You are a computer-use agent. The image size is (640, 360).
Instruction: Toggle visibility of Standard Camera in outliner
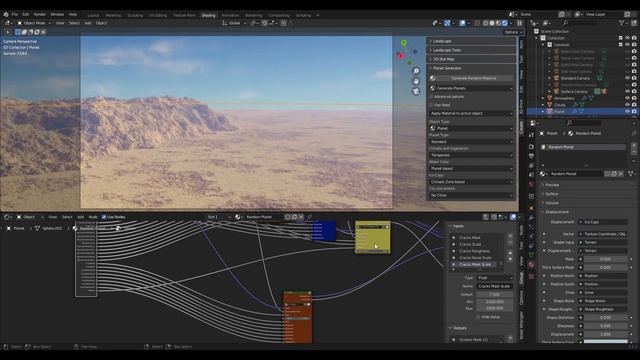[x=627, y=78]
